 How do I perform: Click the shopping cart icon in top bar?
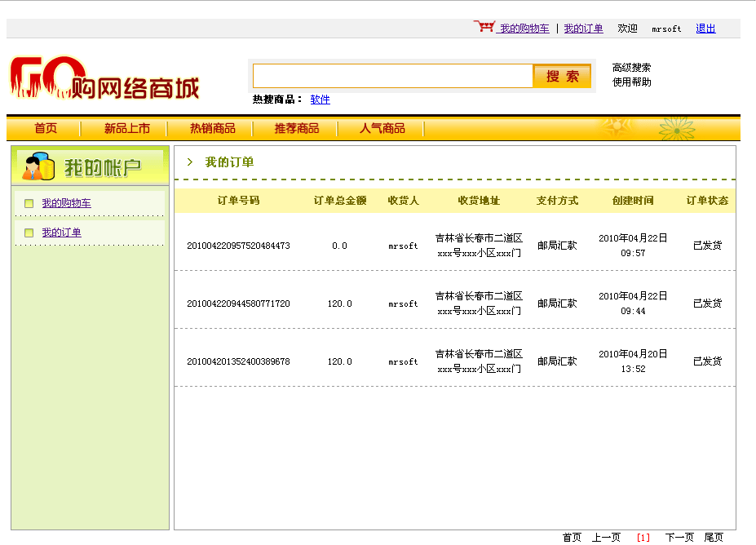click(x=484, y=26)
